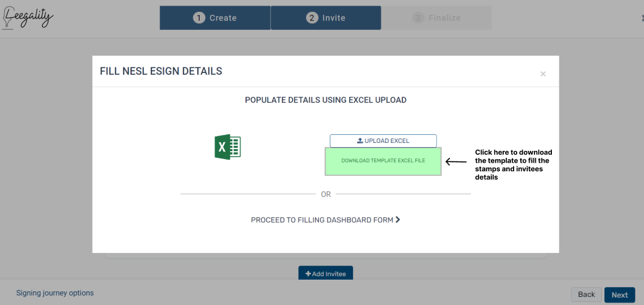Close the Fill NESL eSign Details dialog
The width and height of the screenshot is (644, 305).
pos(543,74)
